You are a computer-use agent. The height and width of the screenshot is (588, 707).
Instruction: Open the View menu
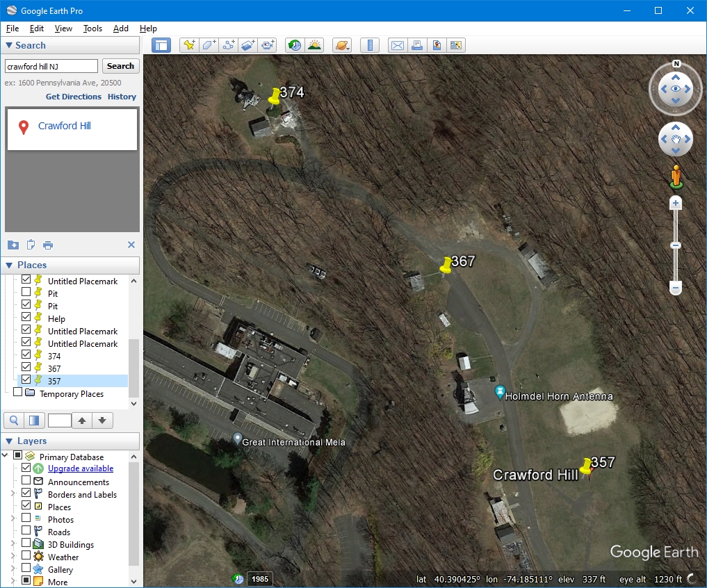63,28
